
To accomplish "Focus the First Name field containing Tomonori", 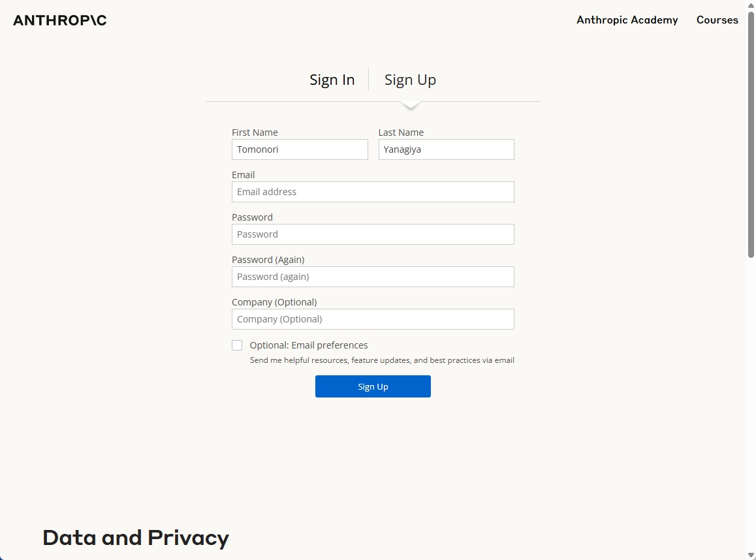I will (x=300, y=149).
